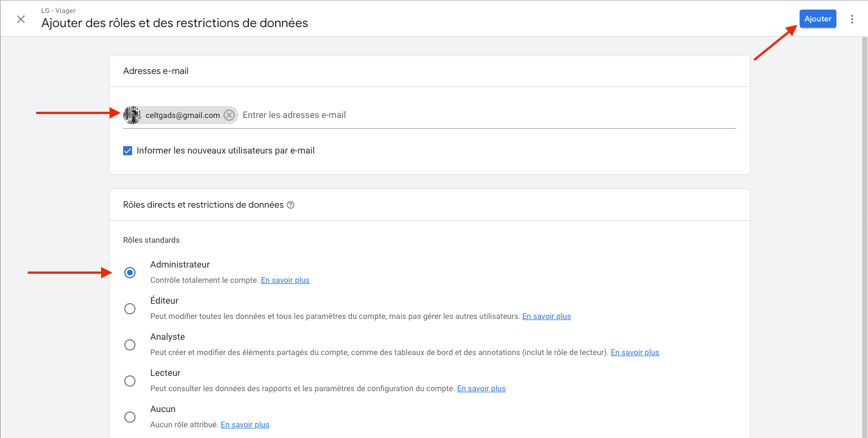This screenshot has width=868, height=438.
Task: Click the vertical scrollbar on the right
Action: (x=864, y=226)
